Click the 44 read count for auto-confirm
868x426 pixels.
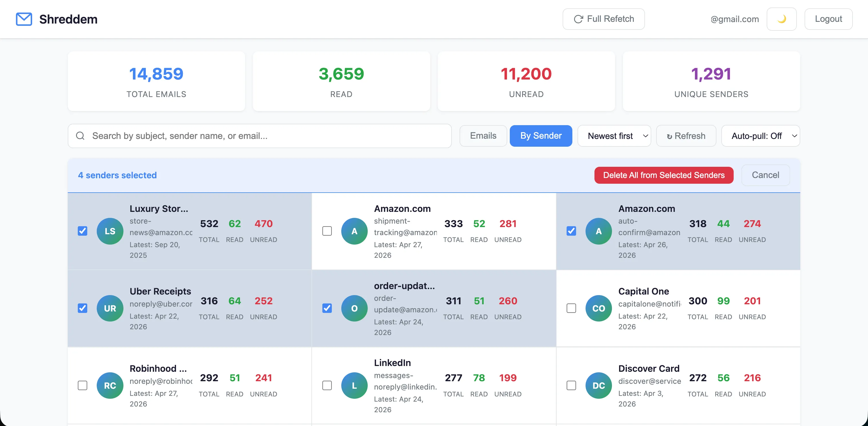pyautogui.click(x=723, y=224)
